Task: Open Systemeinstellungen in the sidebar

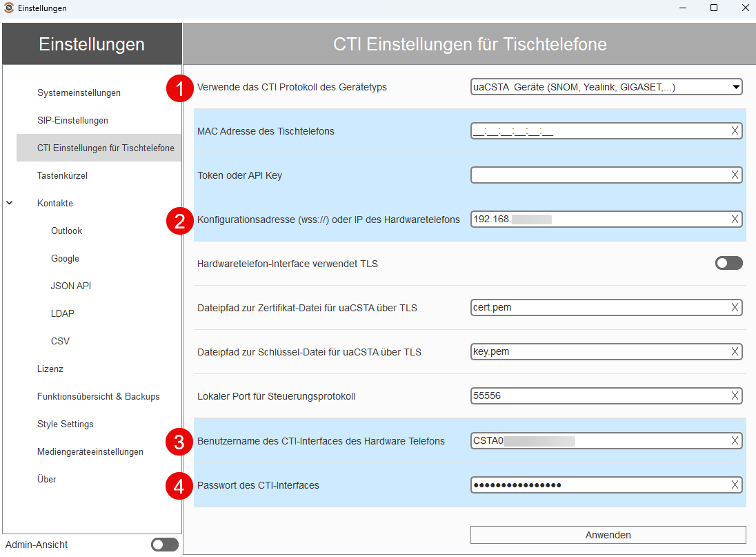Action: tap(79, 92)
